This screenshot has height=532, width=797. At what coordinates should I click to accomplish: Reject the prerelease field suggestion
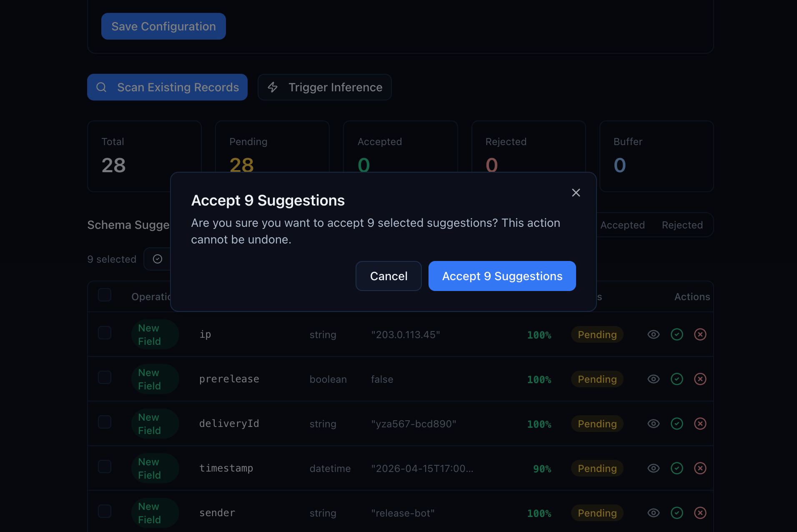(x=700, y=379)
